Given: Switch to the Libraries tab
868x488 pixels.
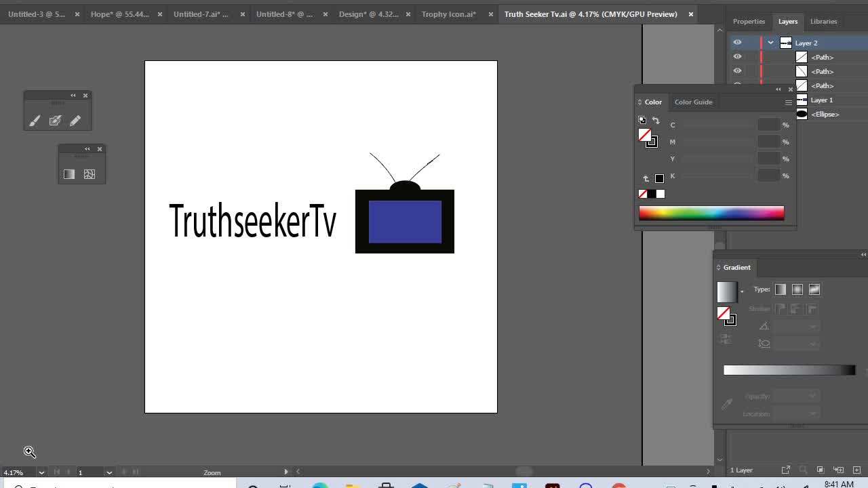Looking at the screenshot, I should (823, 22).
